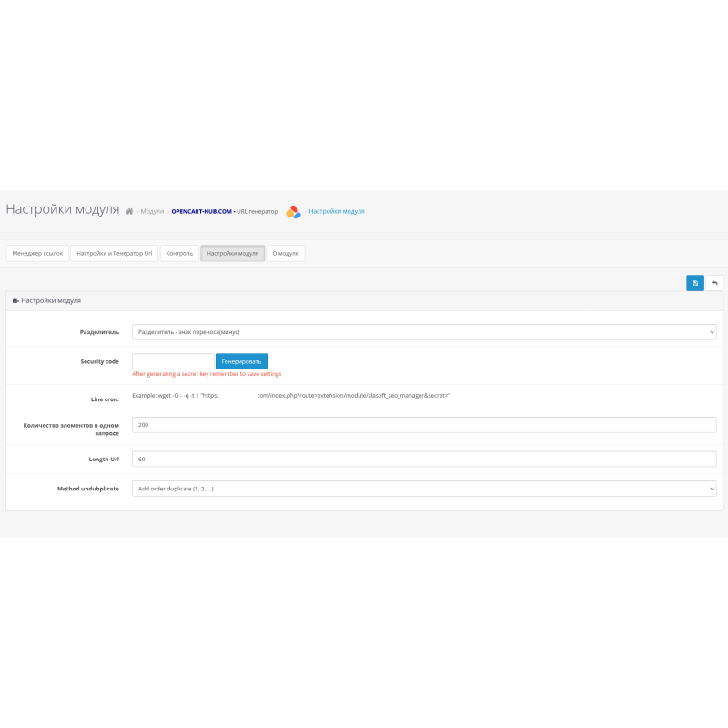Viewport: 728px width, 728px height.
Task: Select the Настройки модуля tab
Action: tap(231, 253)
